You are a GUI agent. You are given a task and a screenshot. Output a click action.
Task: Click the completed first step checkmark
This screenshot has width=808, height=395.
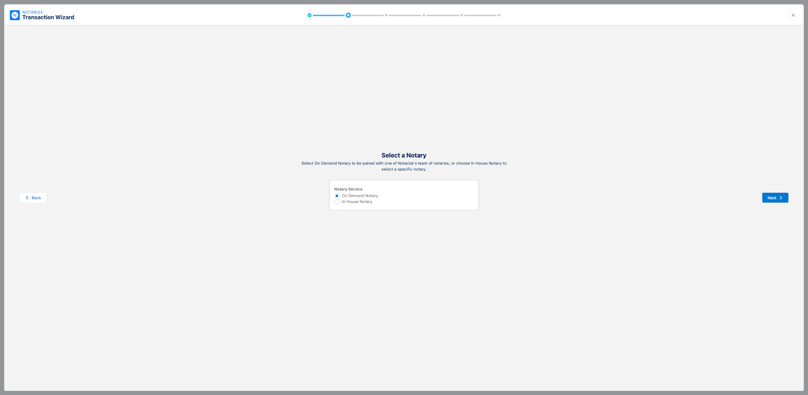click(x=310, y=15)
